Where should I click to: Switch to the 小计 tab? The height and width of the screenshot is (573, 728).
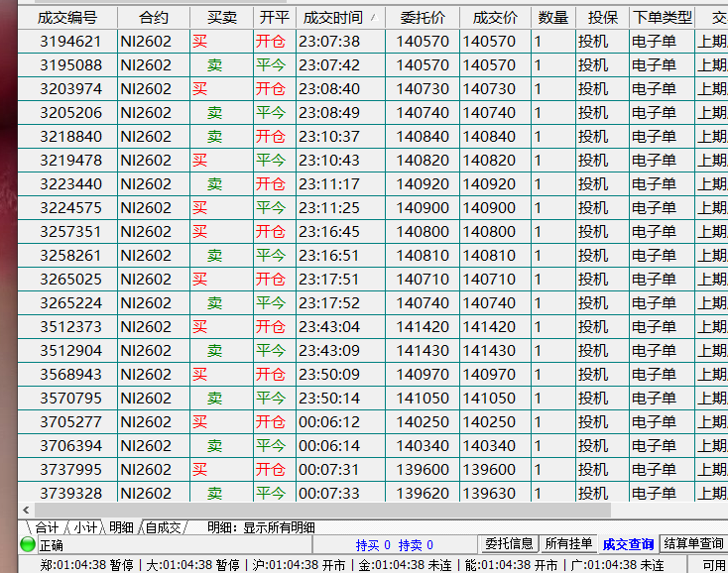pyautogui.click(x=86, y=527)
